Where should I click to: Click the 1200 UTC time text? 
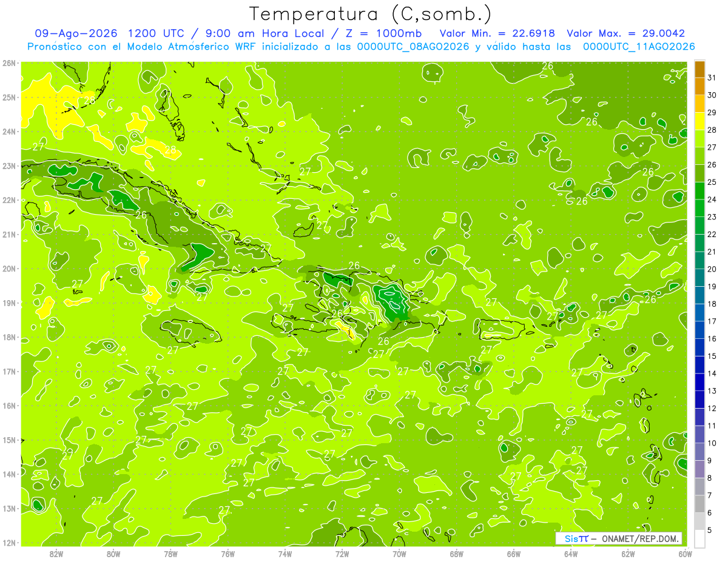pyautogui.click(x=157, y=33)
